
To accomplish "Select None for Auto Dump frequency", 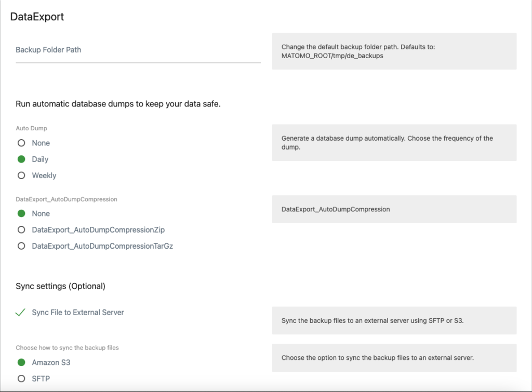I will pyautogui.click(x=21, y=143).
